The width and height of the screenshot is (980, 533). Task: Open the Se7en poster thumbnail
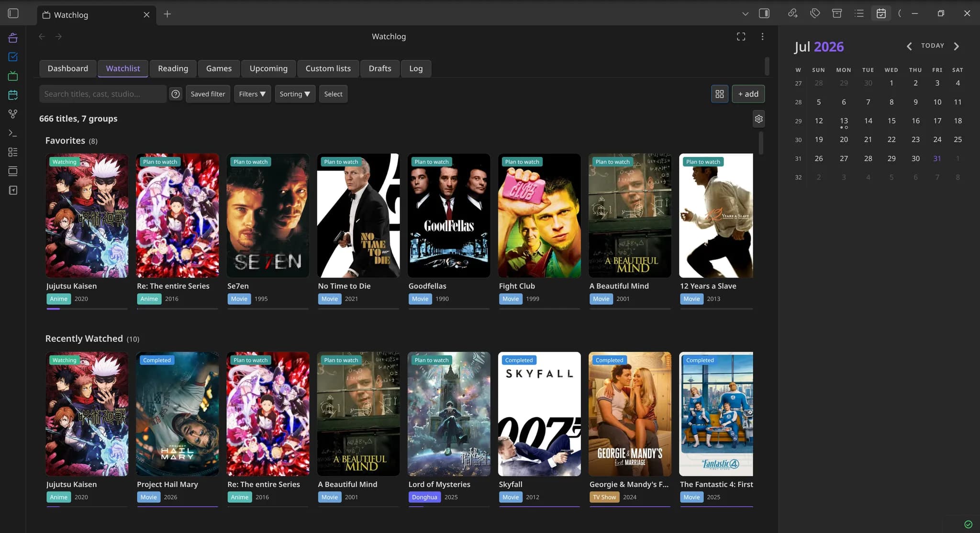point(267,215)
